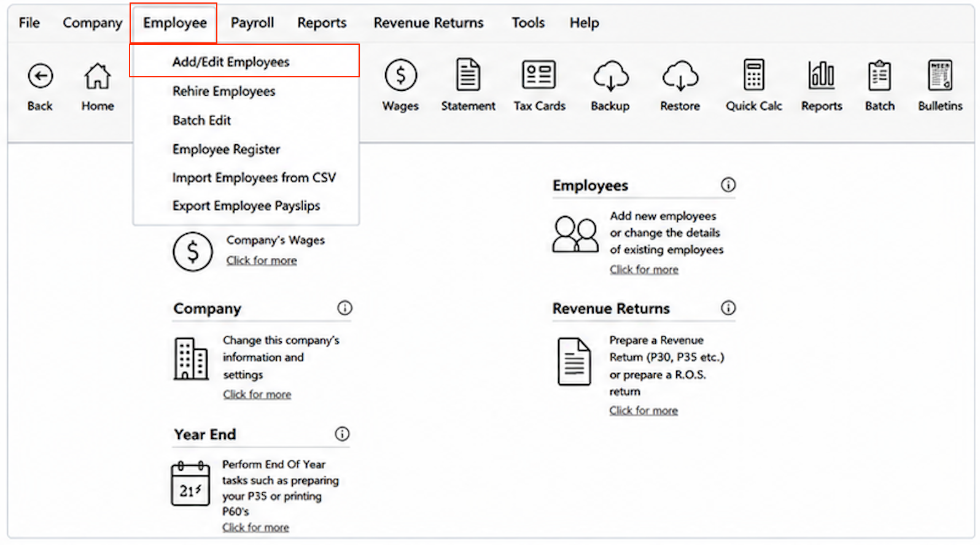
Task: Open the Revenue Returns menu
Action: (429, 23)
